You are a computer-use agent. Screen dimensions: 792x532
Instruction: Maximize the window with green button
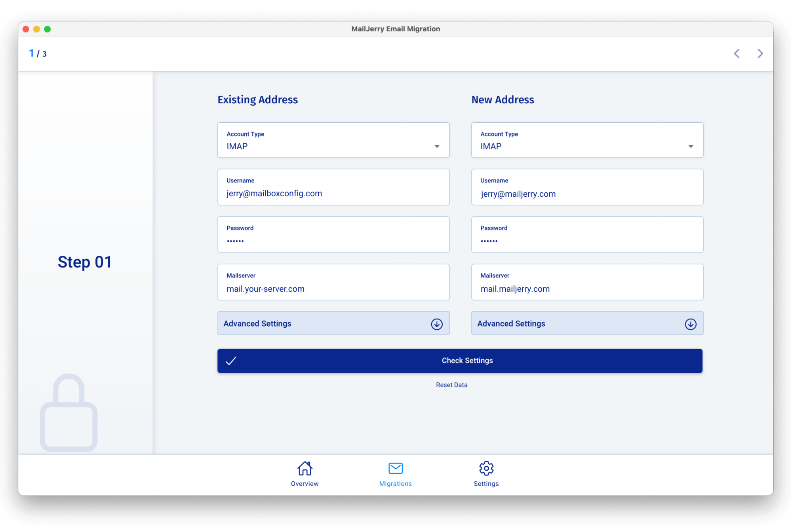[x=48, y=29]
